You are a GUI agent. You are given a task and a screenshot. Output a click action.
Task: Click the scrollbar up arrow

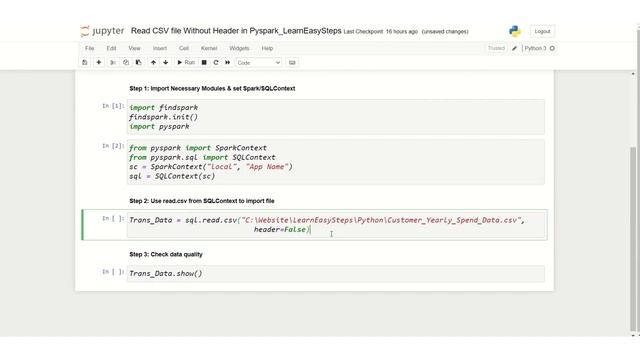point(633,73)
